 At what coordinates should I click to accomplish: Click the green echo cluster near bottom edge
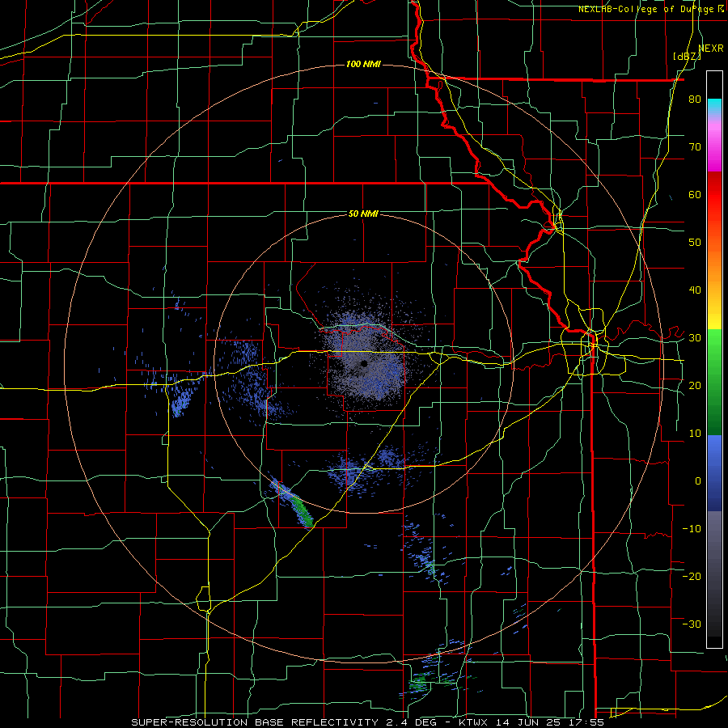[418, 683]
